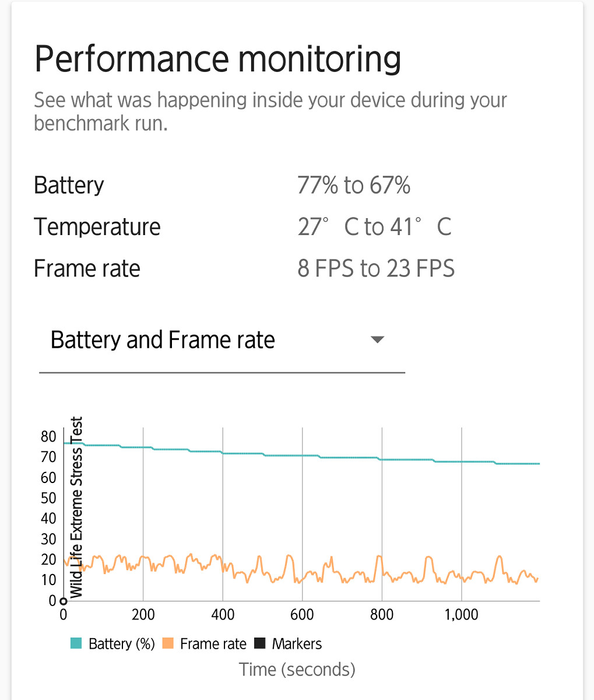
Task: Select the "8 FPS to 23 FPS" value
Action: (376, 268)
